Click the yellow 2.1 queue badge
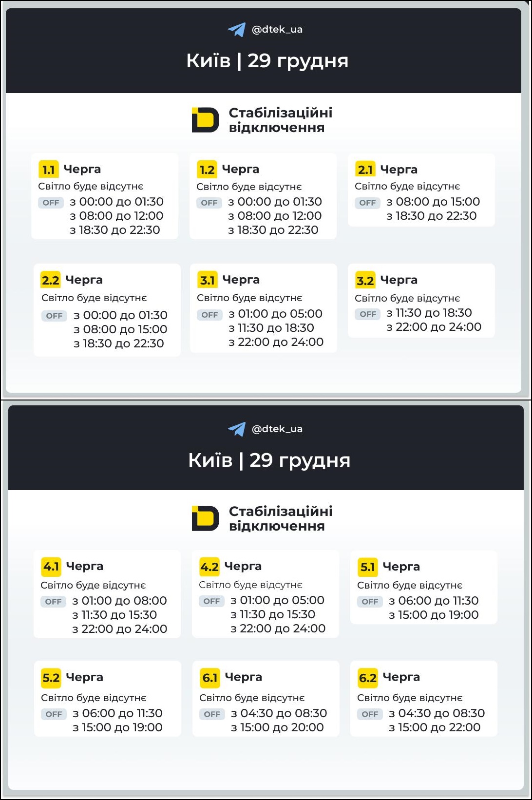The width and height of the screenshot is (532, 800). (x=365, y=170)
